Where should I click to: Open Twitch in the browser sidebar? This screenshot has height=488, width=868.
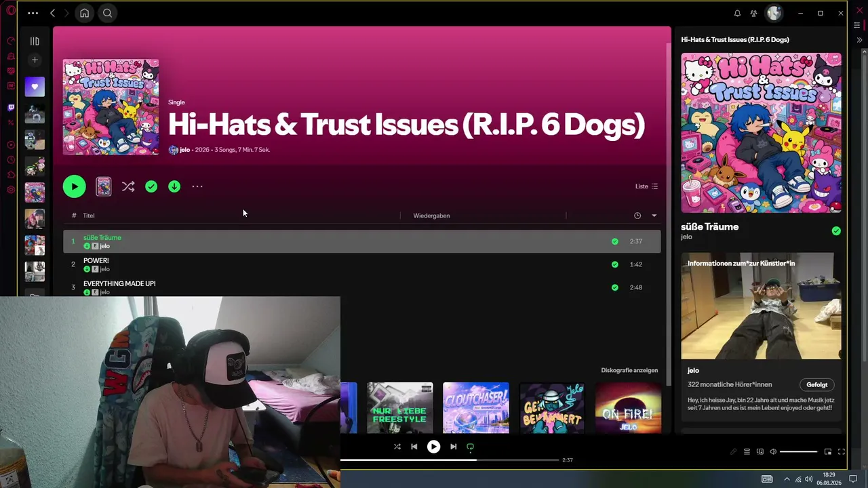(x=11, y=107)
